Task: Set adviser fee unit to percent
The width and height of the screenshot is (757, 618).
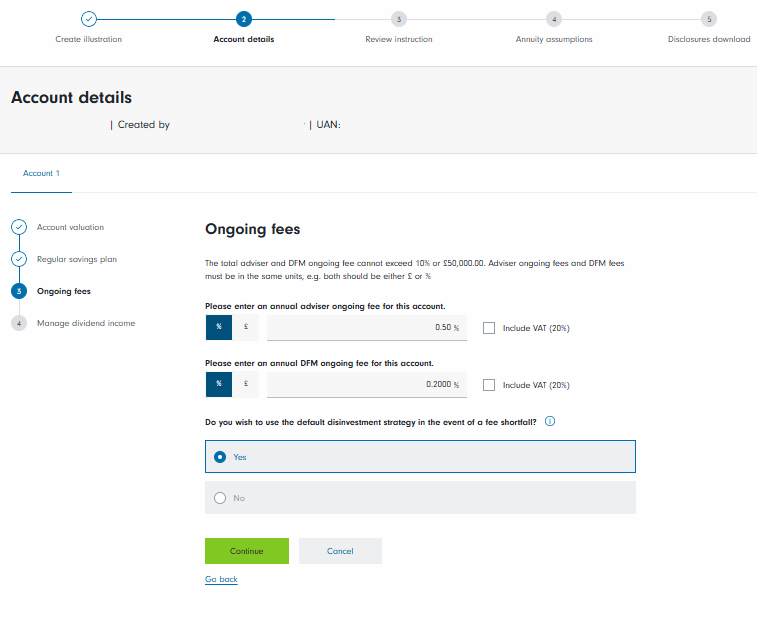Action: pos(219,328)
